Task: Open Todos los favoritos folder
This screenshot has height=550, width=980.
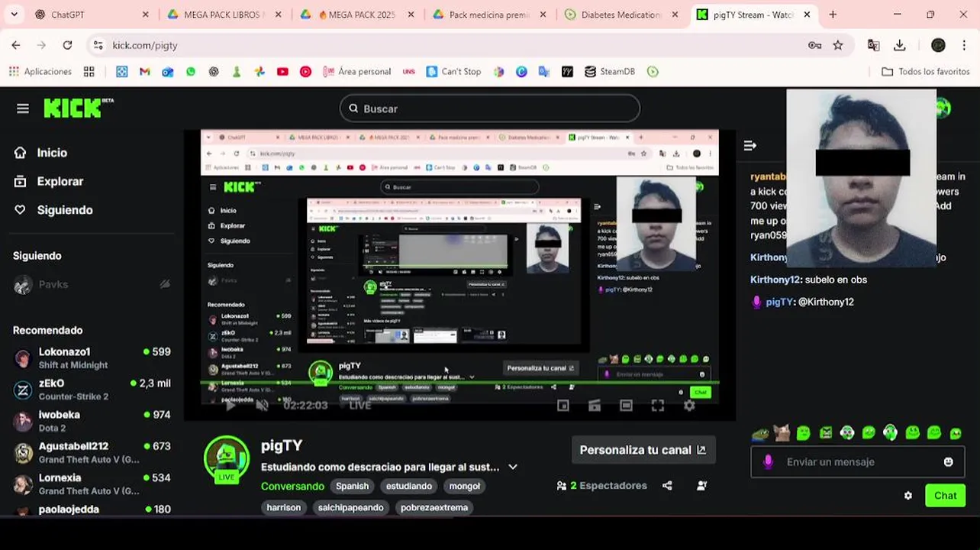Action: click(925, 71)
